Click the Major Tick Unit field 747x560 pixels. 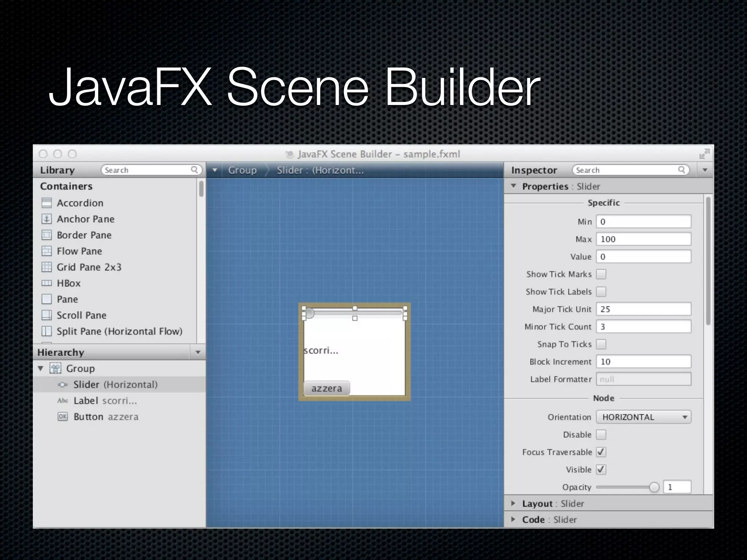tap(644, 309)
